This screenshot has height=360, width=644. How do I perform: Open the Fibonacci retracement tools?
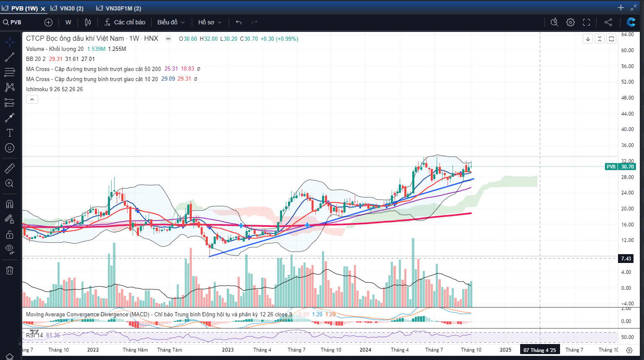pyautogui.click(x=10, y=73)
